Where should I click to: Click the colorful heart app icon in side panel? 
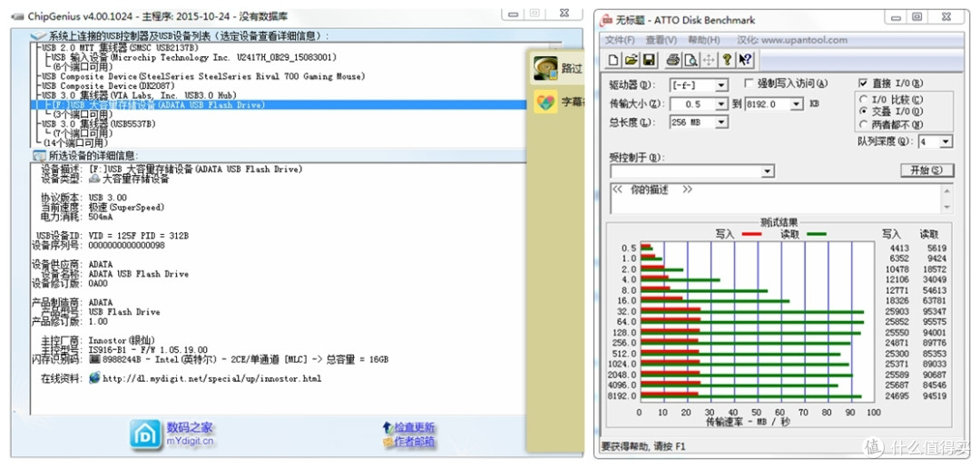pos(545,101)
